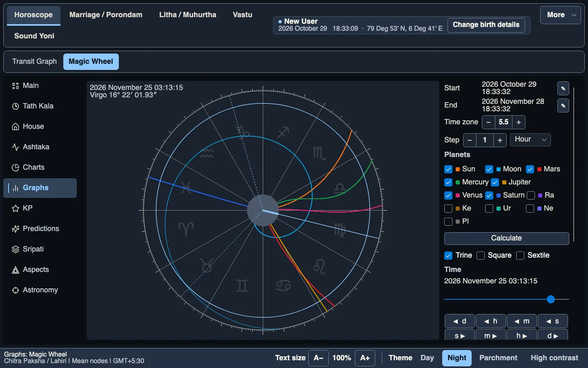Click the Predictions sparkle icon
Image resolution: width=588 pixels, height=368 pixels.
16,229
